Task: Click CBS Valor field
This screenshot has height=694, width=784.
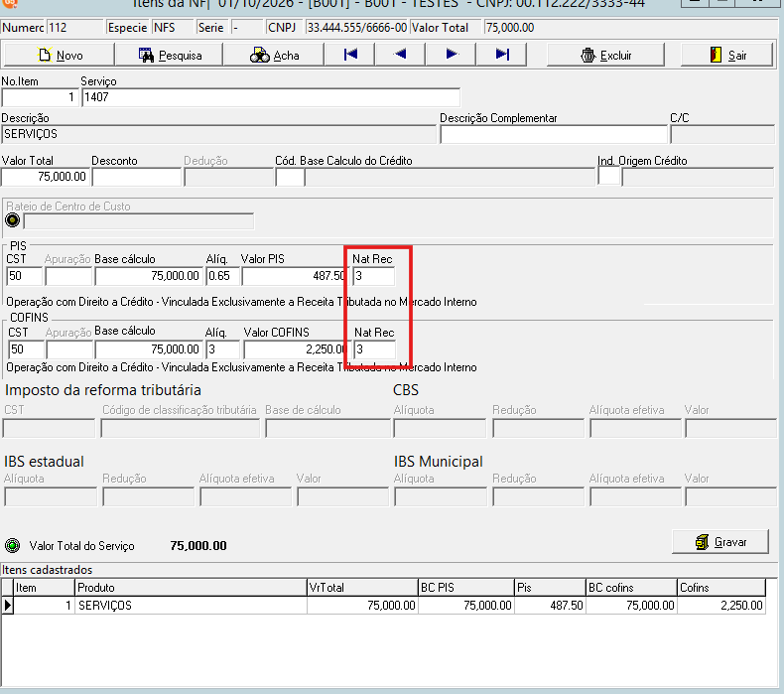Action: tap(730, 429)
